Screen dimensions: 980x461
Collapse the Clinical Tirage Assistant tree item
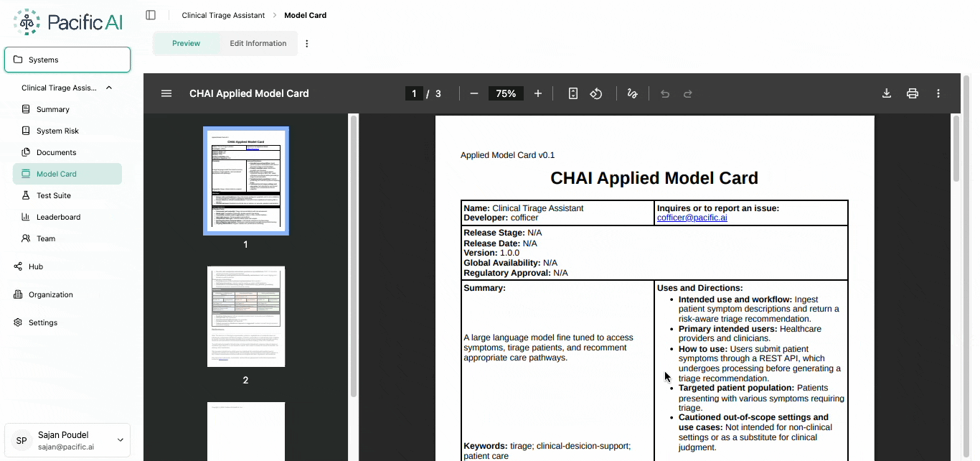click(x=108, y=87)
